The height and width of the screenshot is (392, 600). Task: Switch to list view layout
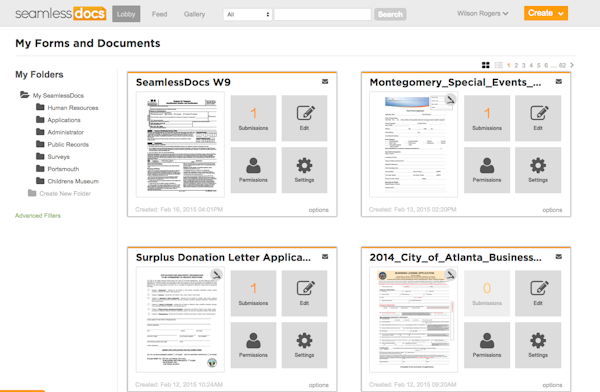point(499,65)
